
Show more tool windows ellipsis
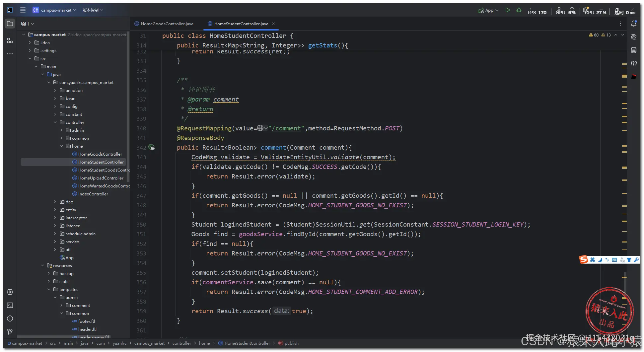click(x=10, y=53)
